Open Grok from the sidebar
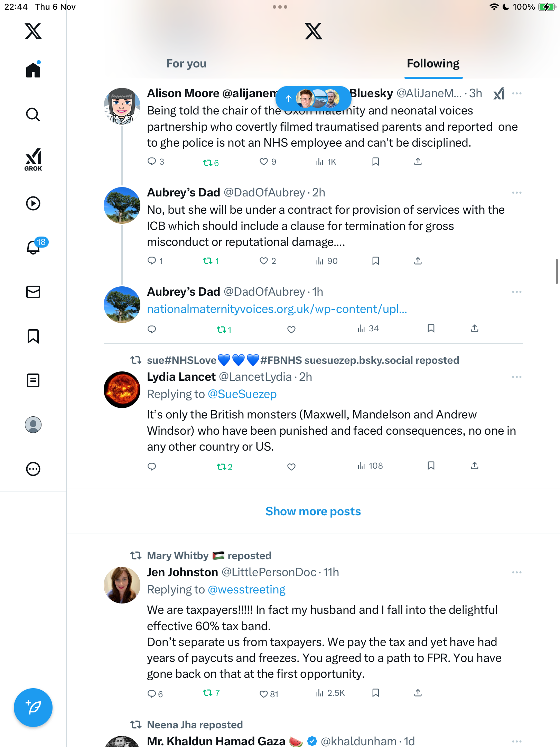The height and width of the screenshot is (747, 560). coord(33,160)
